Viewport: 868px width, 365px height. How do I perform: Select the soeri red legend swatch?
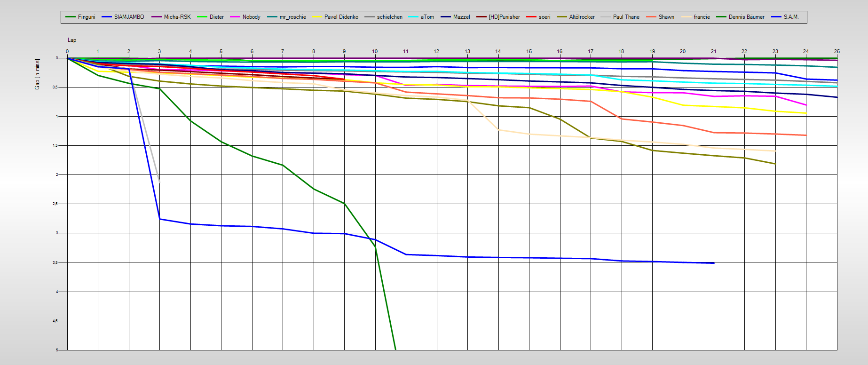pyautogui.click(x=531, y=17)
